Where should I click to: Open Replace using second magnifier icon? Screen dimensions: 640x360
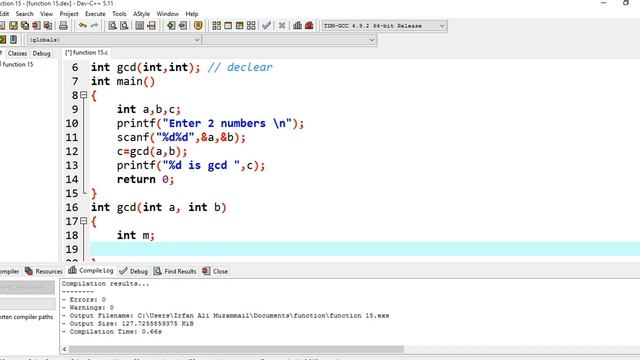click(124, 26)
